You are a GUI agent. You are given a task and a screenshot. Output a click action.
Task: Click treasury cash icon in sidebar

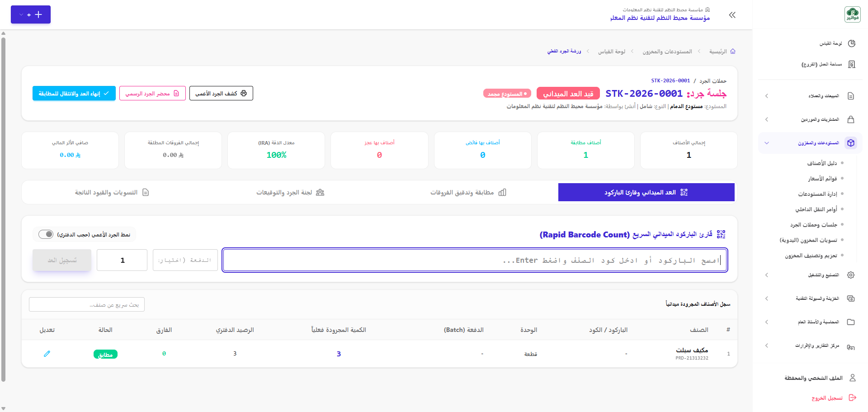851,298
